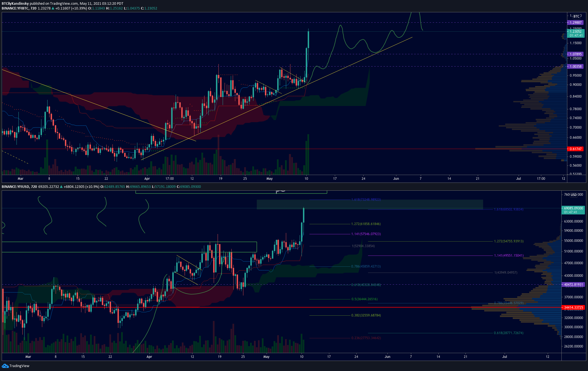
Task: Click the 0.618(40328.84248) fib level label
Action: [366, 285]
